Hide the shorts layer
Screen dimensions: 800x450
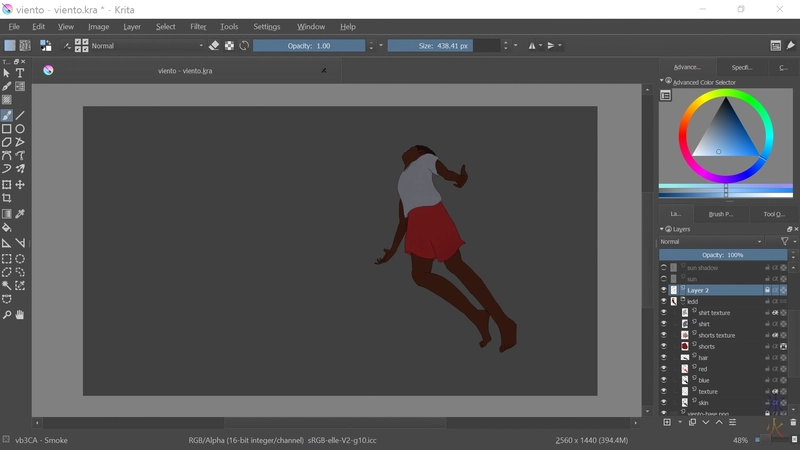(x=663, y=346)
